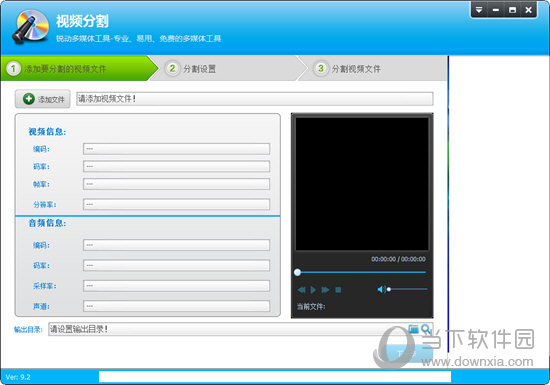Open the title bar dropdown menu arrow
Viewport: 550px width, 385px height.
click(479, 10)
